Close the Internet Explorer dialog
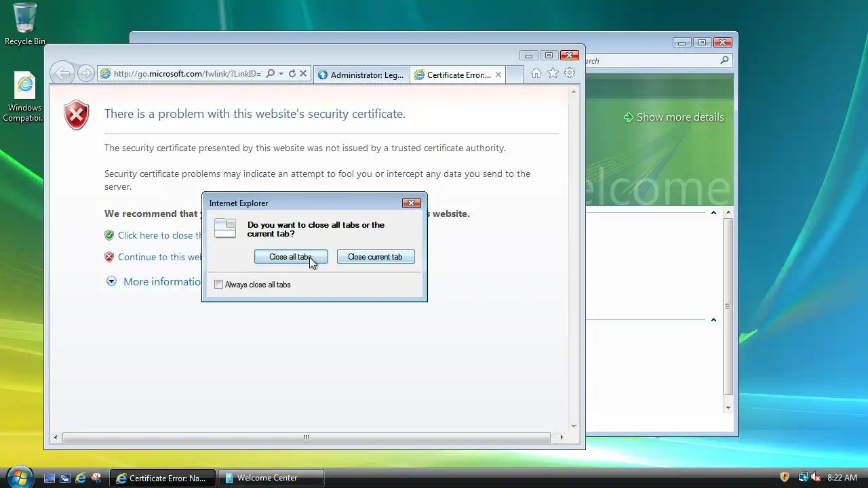This screenshot has width=868, height=488. 412,203
